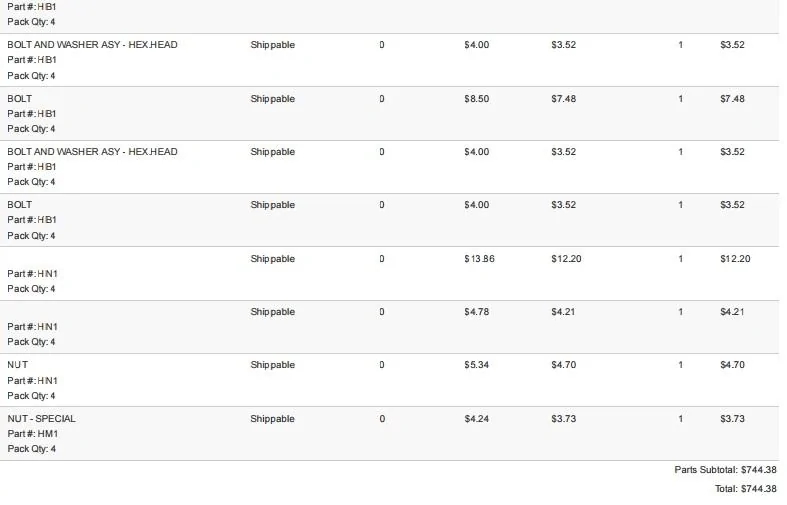Image resolution: width=787 pixels, height=505 pixels.
Task: Click the $8.50 list price
Action: [476, 99]
